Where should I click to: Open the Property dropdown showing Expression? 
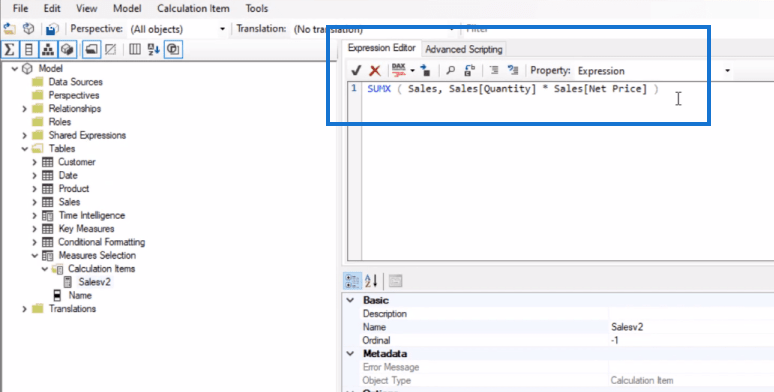tap(654, 71)
